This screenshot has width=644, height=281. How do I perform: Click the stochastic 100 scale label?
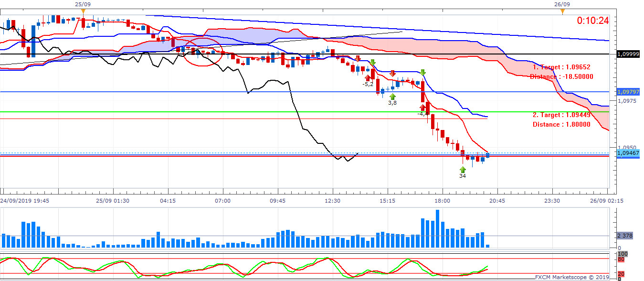point(622,254)
